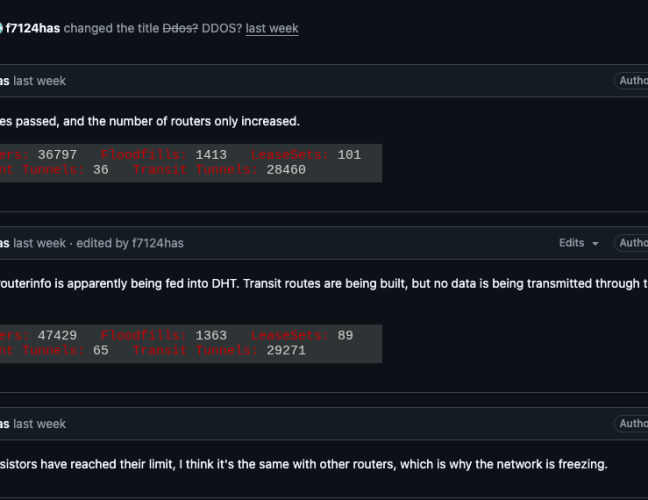The height and width of the screenshot is (500, 648).
Task: Click the code block showing 36797 routers
Action: click(190, 162)
